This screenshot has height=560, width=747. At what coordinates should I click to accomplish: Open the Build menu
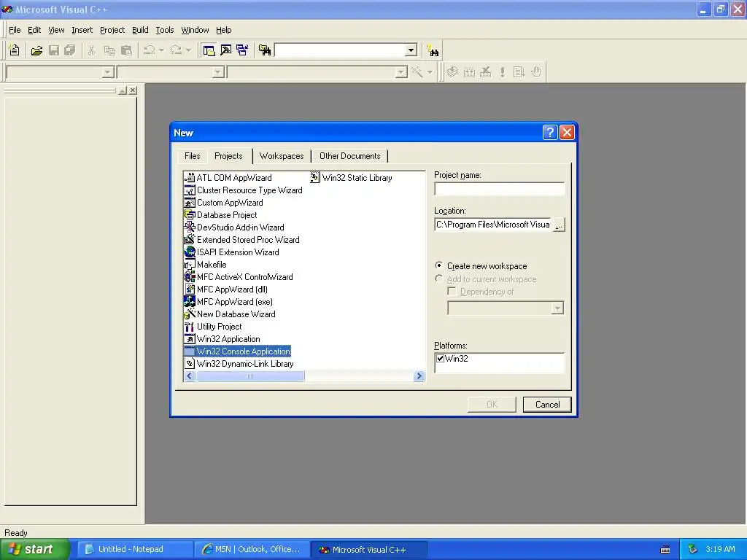pos(140,30)
